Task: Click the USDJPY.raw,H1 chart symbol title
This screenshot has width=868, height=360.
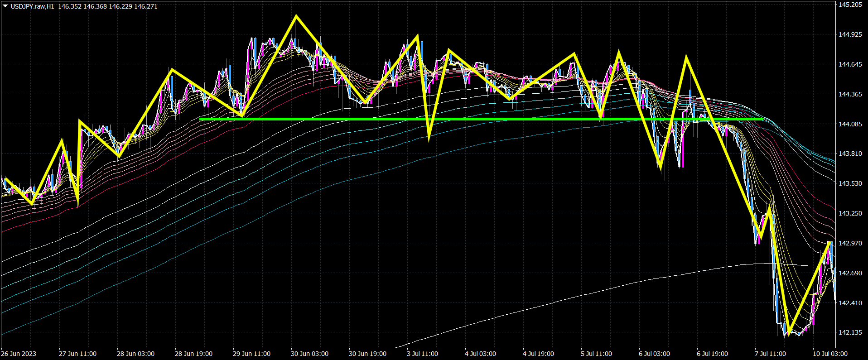Action: click(32, 6)
